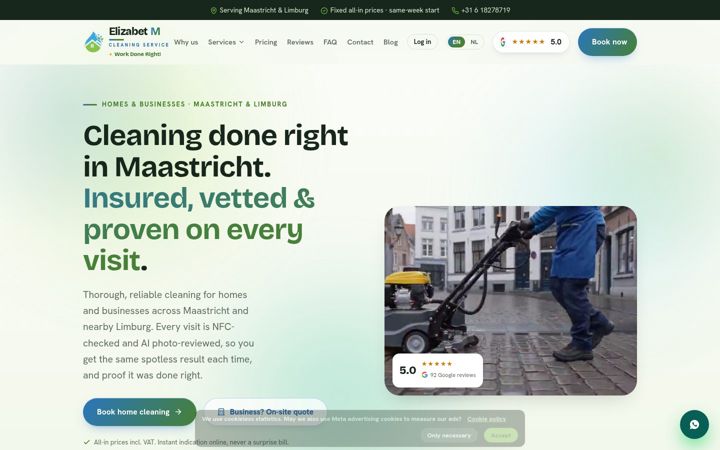
Task: Click the checkmark icon beside Fixed all-in prices
Action: (324, 10)
